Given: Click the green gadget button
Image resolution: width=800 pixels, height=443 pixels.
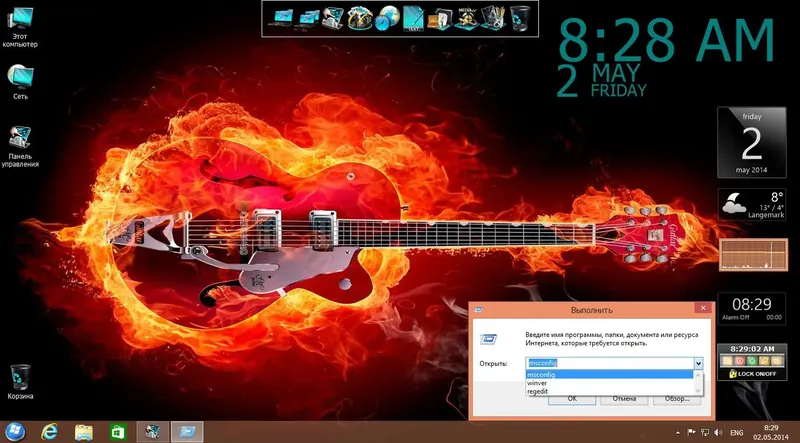Looking at the screenshot, I should tap(752, 361).
